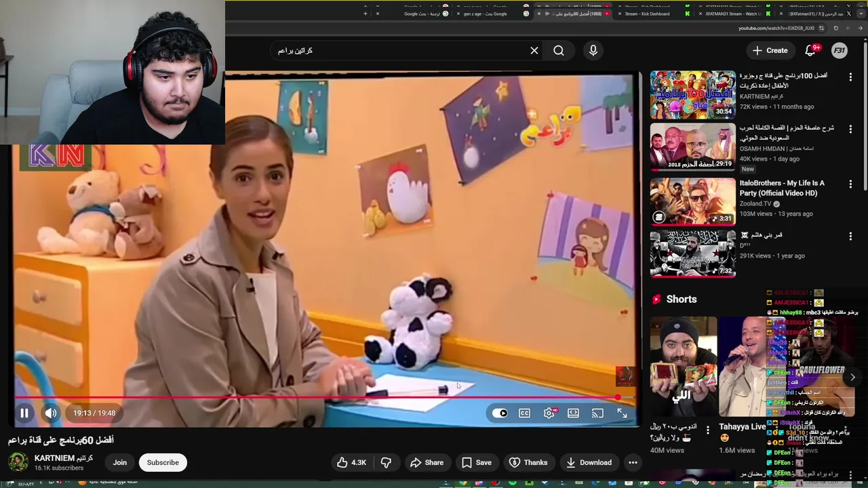Click the Join membership button
The height and width of the screenshot is (488, 868).
pyautogui.click(x=120, y=462)
